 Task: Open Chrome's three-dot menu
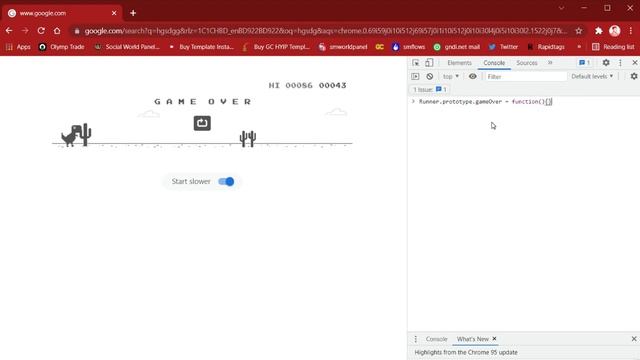tap(631, 31)
